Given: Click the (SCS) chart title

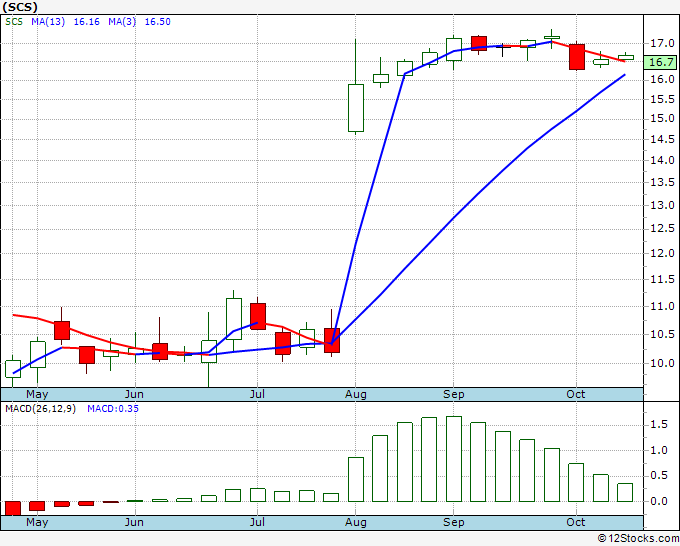Looking at the screenshot, I should (20, 7).
